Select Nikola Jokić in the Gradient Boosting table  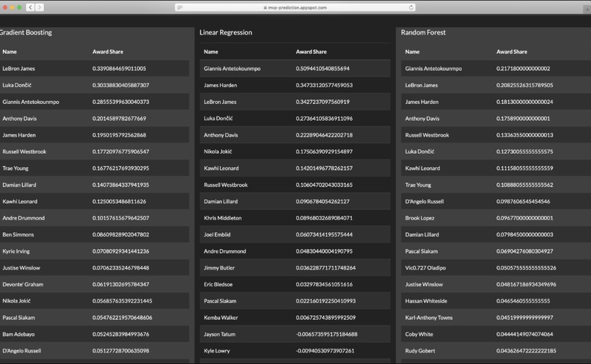16,301
